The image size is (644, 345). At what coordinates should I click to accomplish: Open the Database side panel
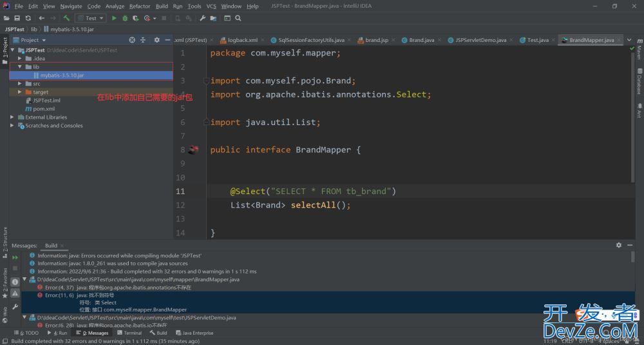639,82
